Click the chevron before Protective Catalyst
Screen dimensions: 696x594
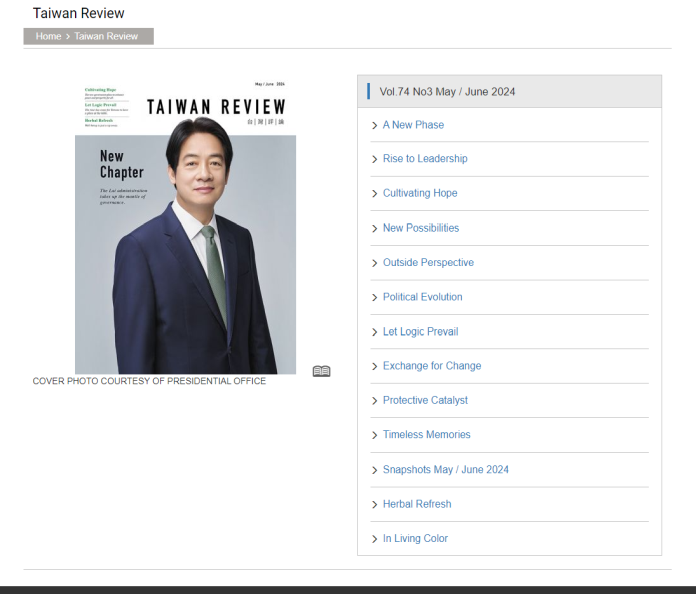(x=375, y=401)
